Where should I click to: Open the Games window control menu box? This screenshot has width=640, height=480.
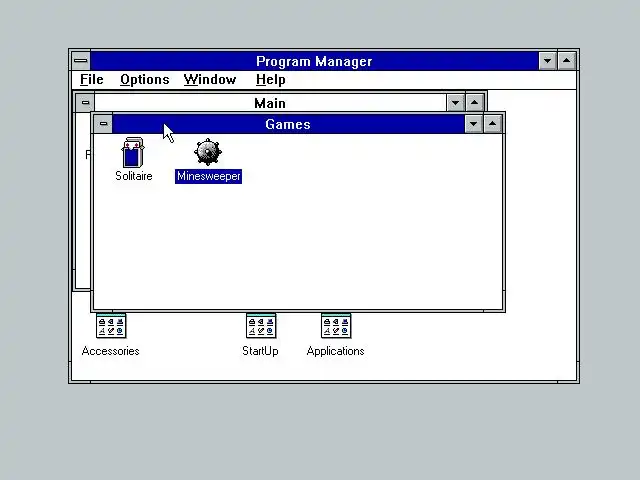103,124
